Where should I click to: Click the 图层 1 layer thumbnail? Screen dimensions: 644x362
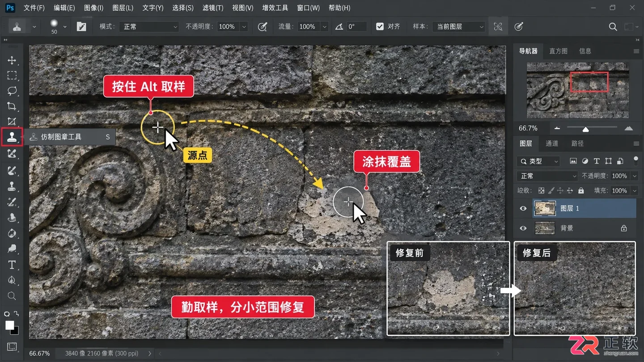coord(545,208)
